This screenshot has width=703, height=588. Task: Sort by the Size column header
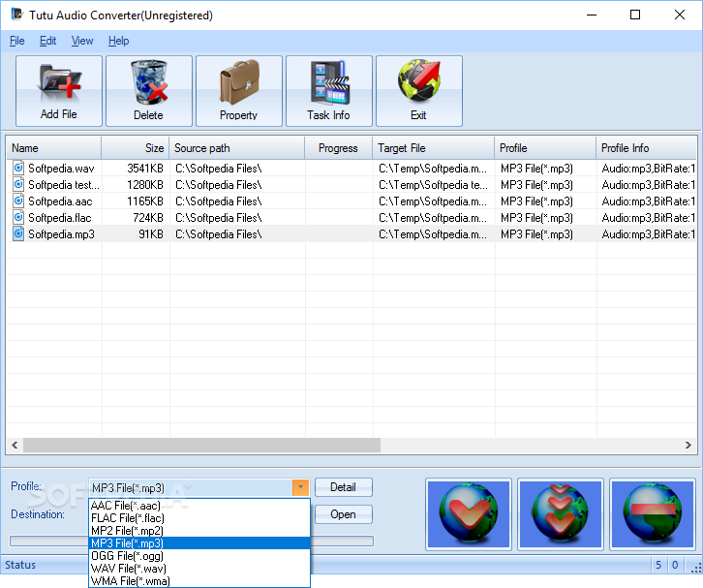click(x=135, y=148)
